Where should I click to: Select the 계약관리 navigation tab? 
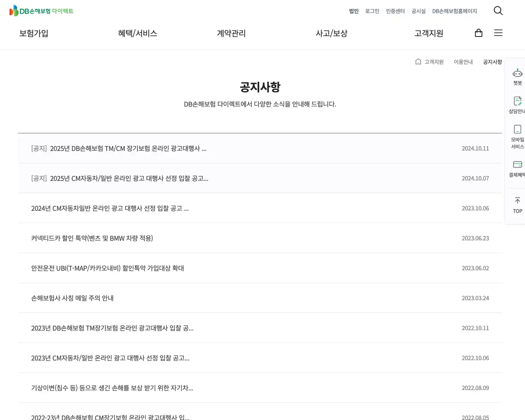click(x=231, y=33)
